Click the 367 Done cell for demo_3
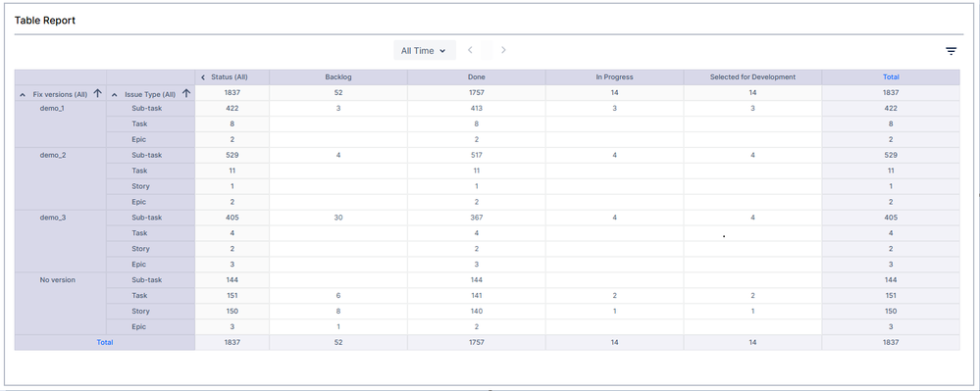This screenshot has height=391, width=980. (x=476, y=218)
